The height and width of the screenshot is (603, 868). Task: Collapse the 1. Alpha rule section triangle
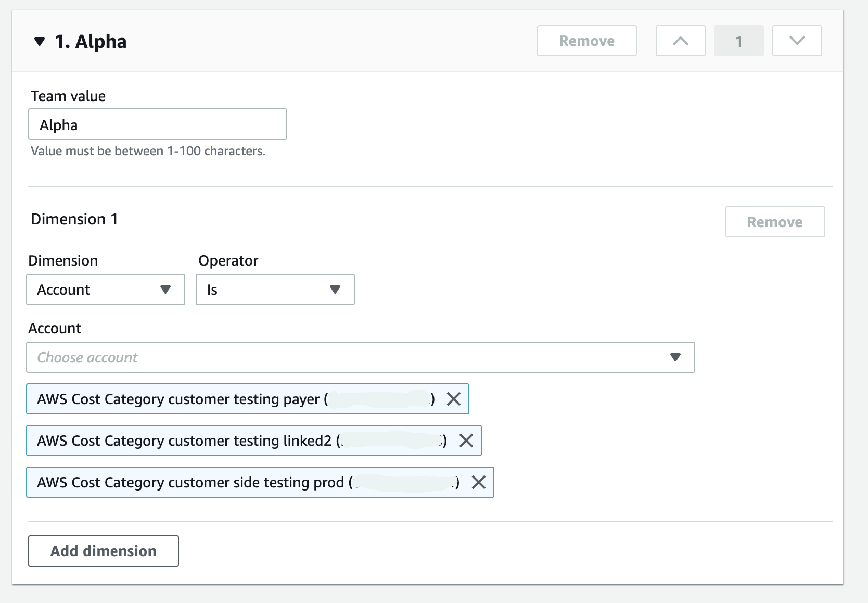pos(39,42)
